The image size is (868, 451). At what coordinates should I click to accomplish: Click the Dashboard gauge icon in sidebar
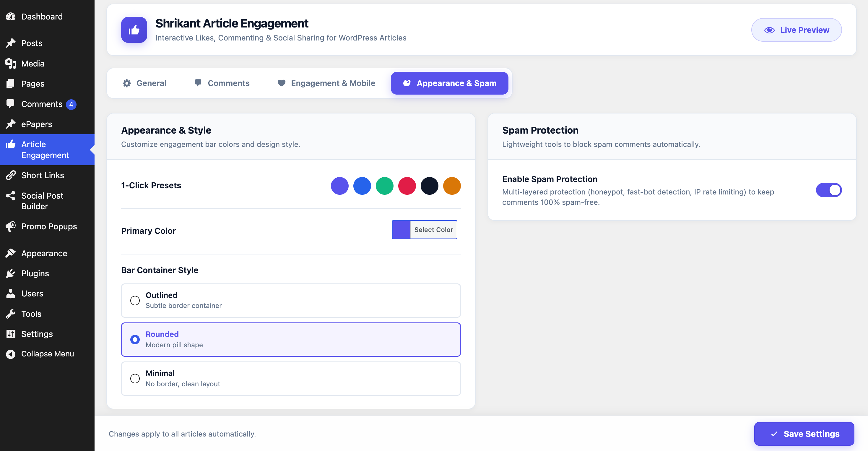pos(11,17)
